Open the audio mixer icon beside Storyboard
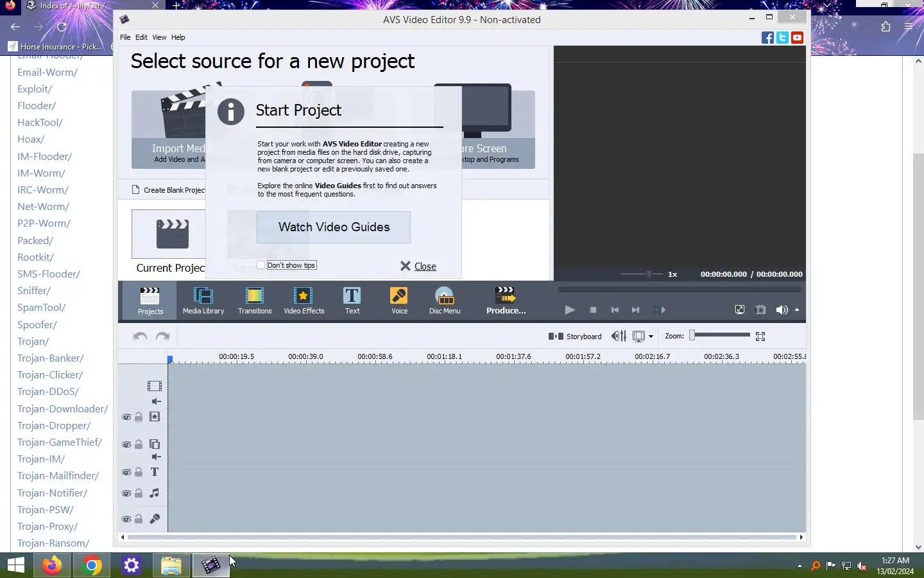The image size is (924, 578). pos(619,336)
